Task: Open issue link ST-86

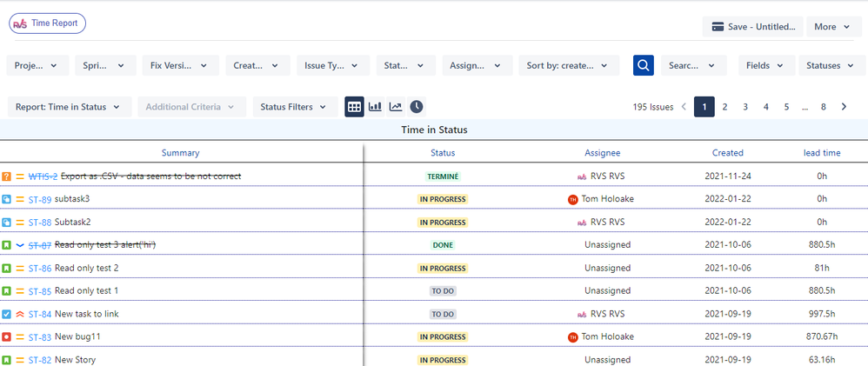Action: tap(40, 269)
